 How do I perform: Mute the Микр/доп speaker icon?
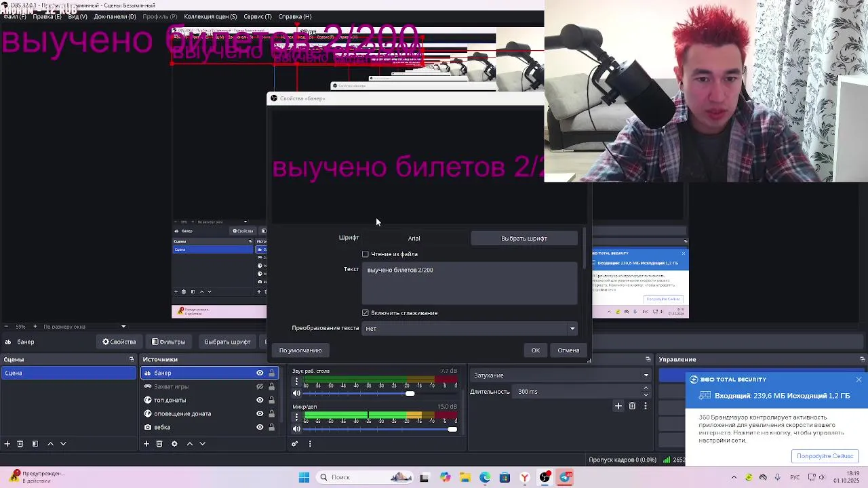(296, 428)
